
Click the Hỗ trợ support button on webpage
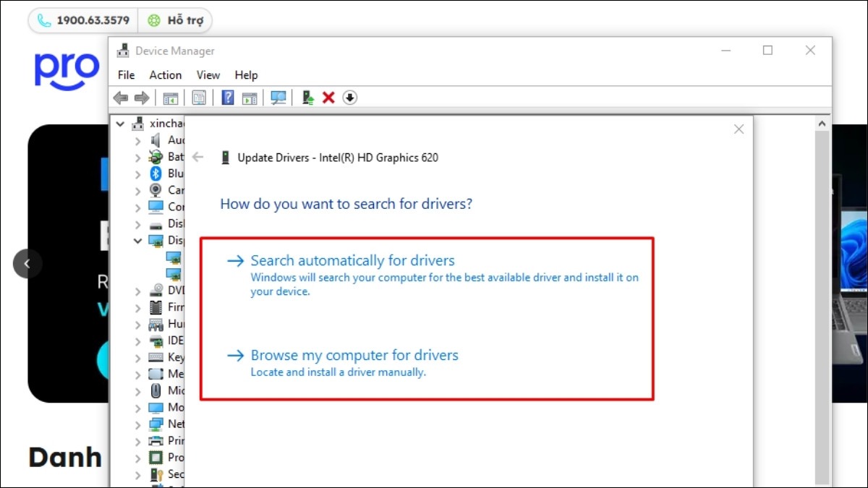point(174,20)
